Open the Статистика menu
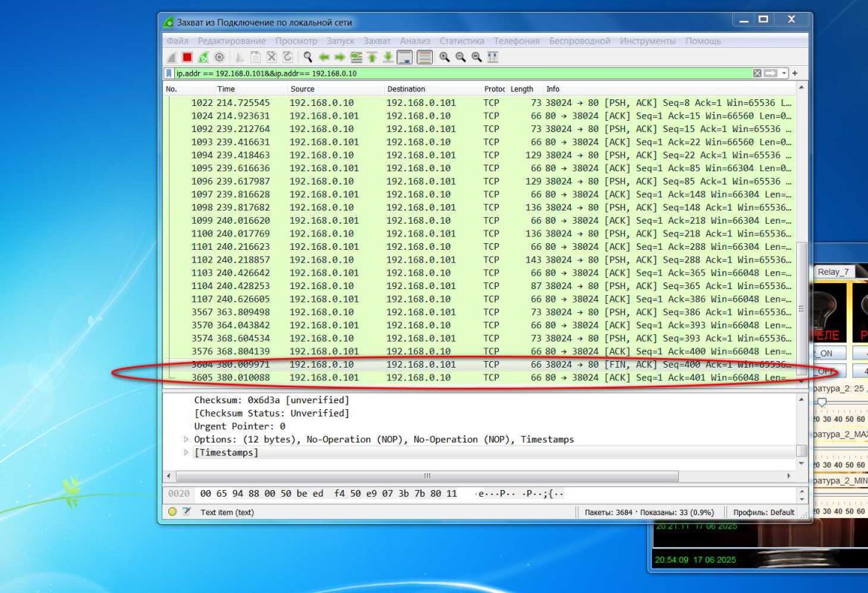The height and width of the screenshot is (593, 868). click(461, 40)
